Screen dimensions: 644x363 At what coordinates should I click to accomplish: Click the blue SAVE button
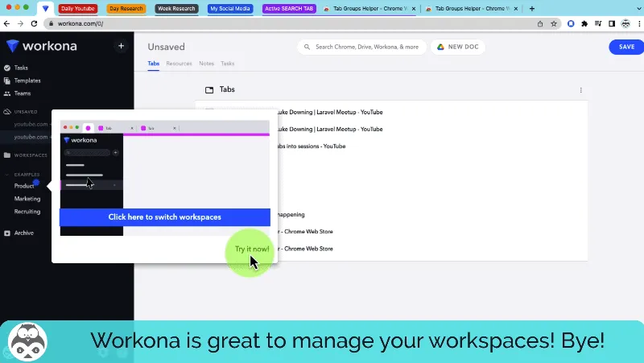[x=626, y=47]
